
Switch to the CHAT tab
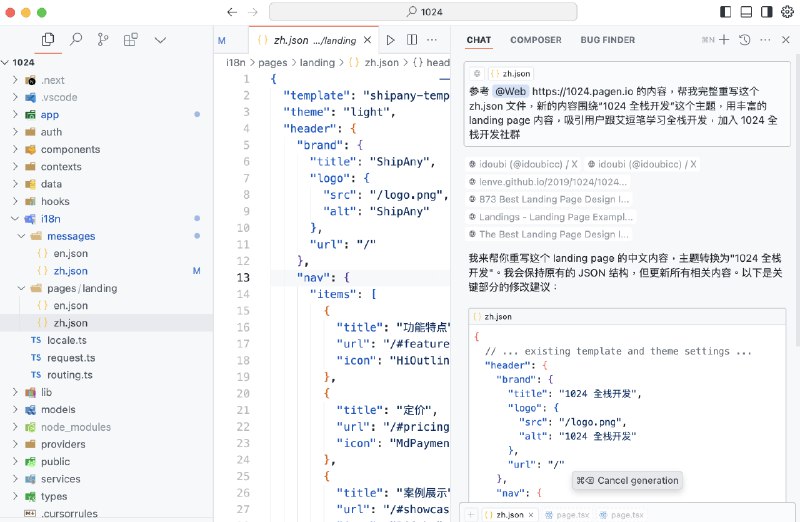pyautogui.click(x=479, y=40)
